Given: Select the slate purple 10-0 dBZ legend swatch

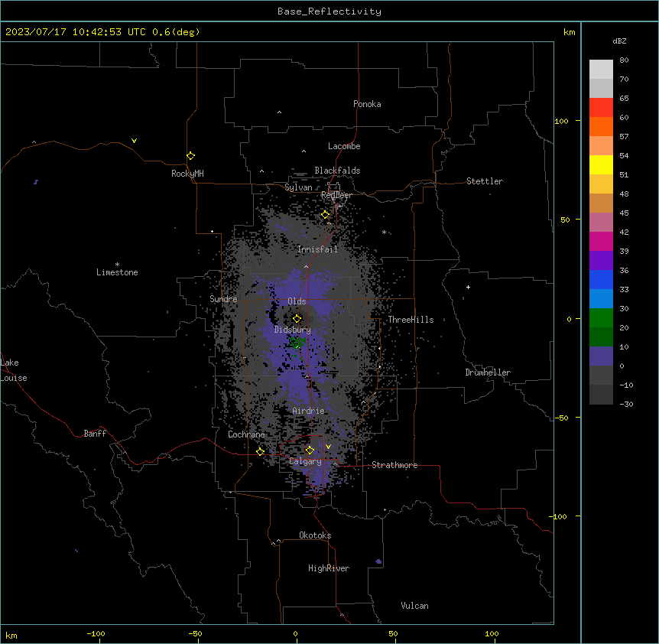Looking at the screenshot, I should point(601,356).
